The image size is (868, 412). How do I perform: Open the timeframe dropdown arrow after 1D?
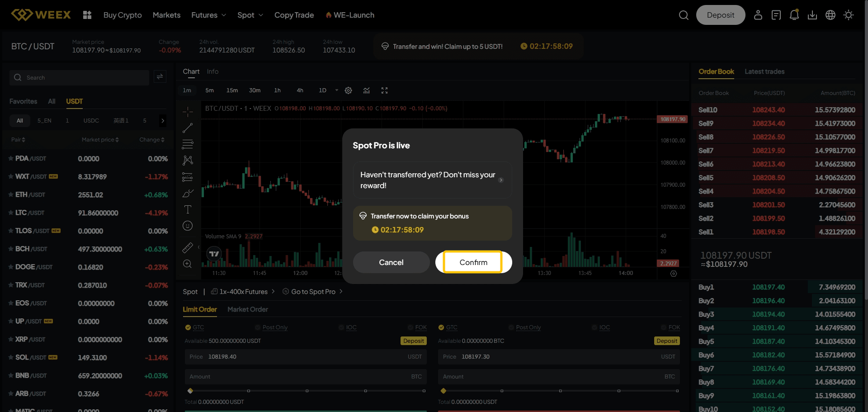click(337, 90)
